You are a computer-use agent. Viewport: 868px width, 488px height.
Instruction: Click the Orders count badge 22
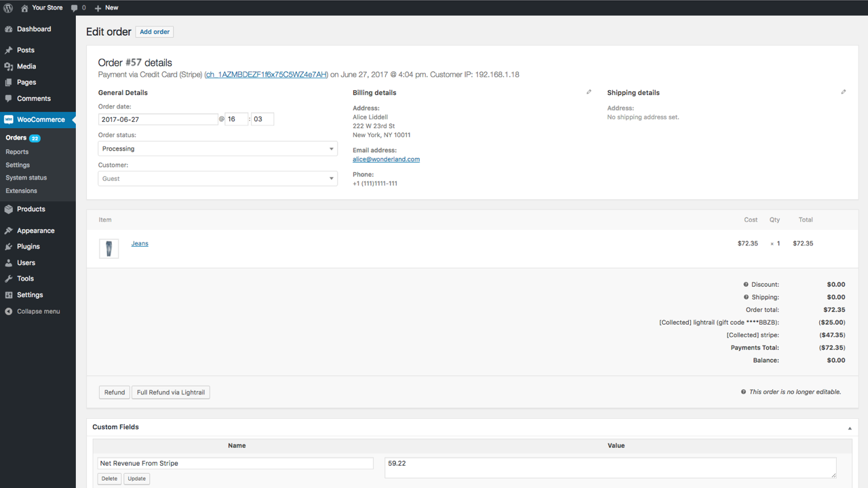coord(35,138)
